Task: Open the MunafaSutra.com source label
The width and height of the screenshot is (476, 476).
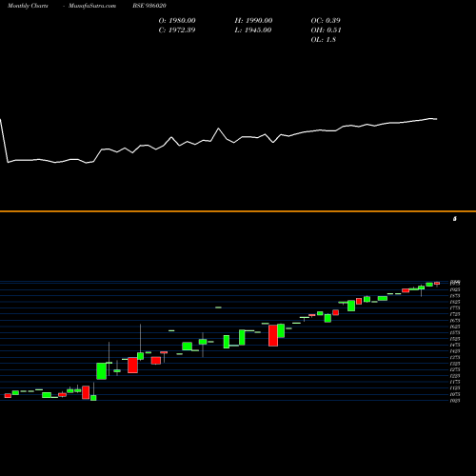Action: [x=92, y=6]
